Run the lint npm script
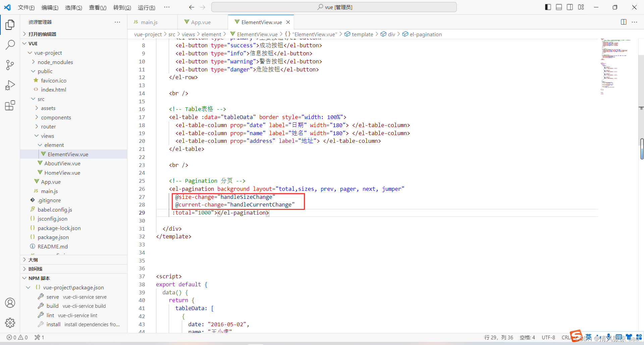The image size is (644, 345). click(50, 315)
